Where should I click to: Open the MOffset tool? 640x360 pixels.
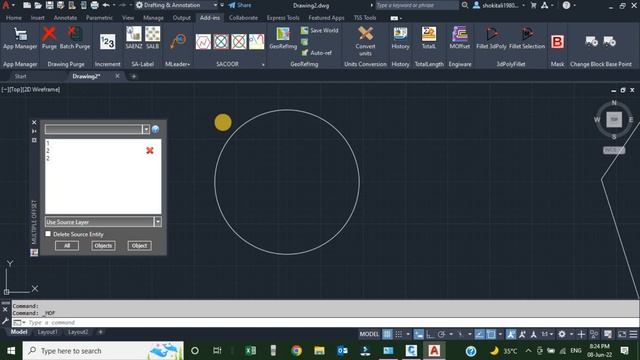[460, 38]
